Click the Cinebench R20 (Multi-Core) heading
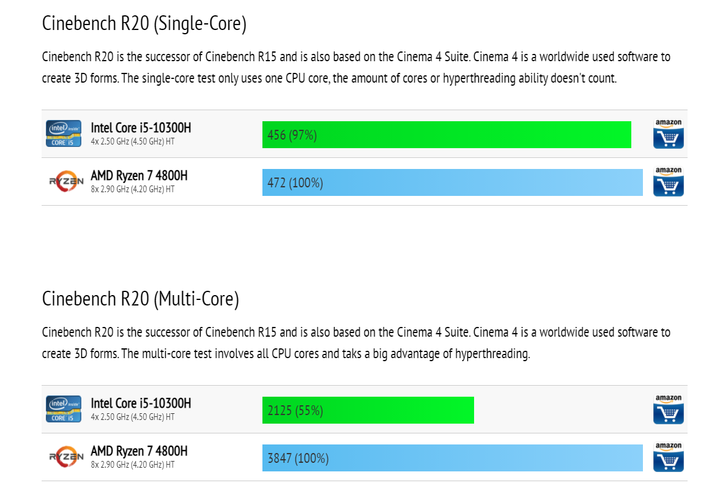This screenshot has height=502, width=720. coord(141,299)
